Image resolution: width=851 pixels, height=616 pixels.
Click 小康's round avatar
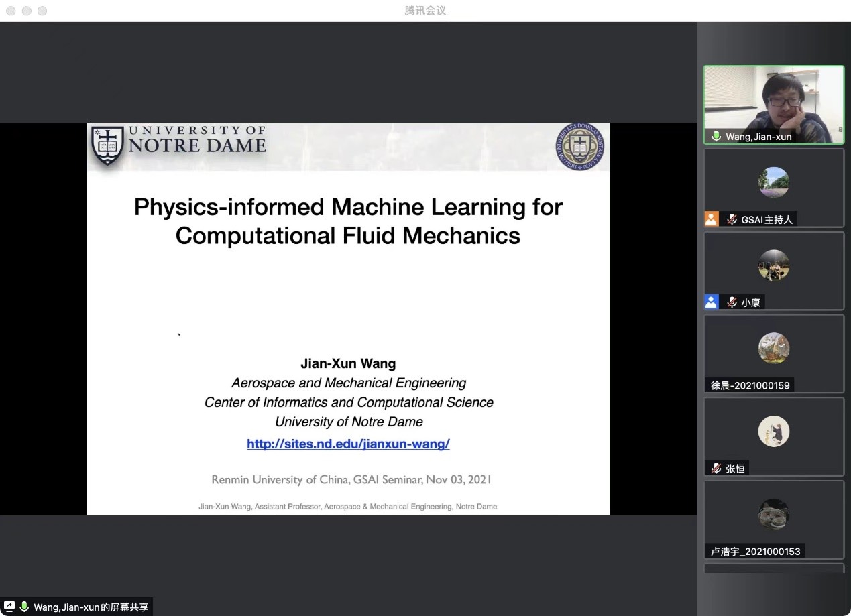773,265
